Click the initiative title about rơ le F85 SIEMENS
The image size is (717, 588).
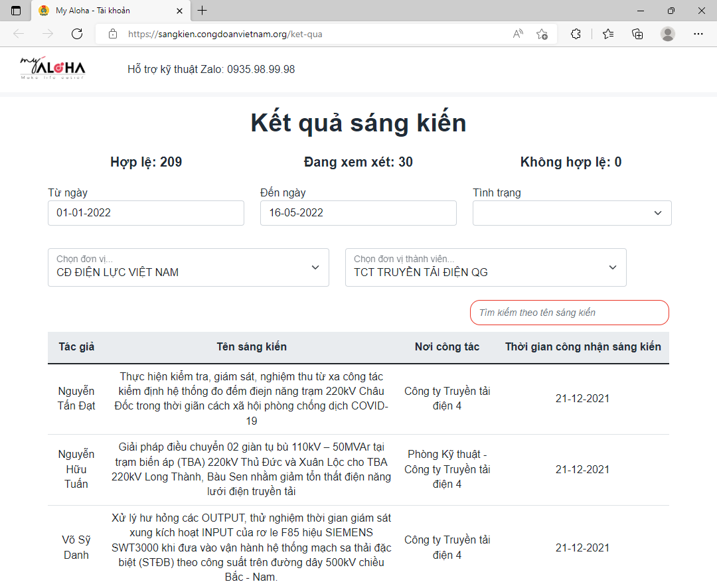point(252,548)
